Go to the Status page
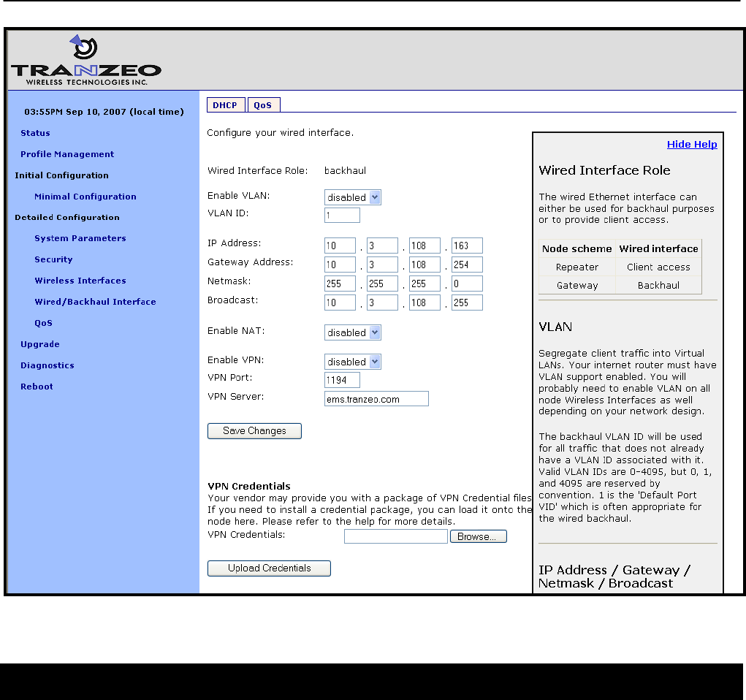This screenshot has width=746, height=700. 35,133
